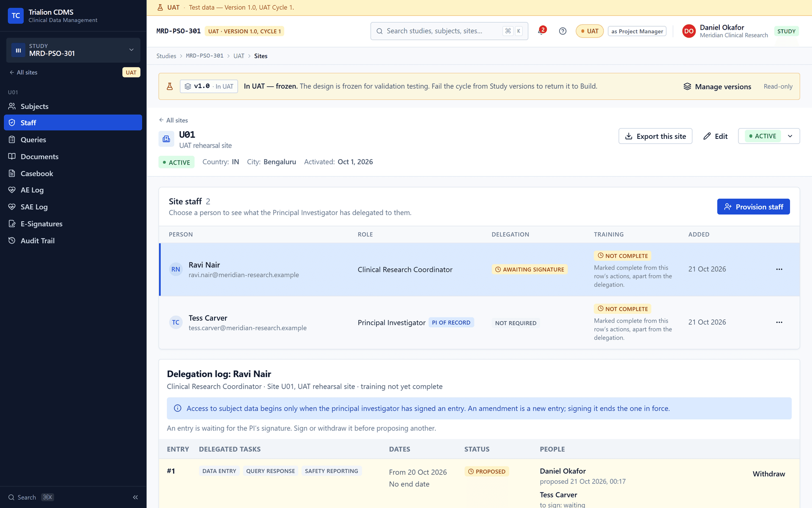Click the TC avatar for Tess Carver

(176, 322)
